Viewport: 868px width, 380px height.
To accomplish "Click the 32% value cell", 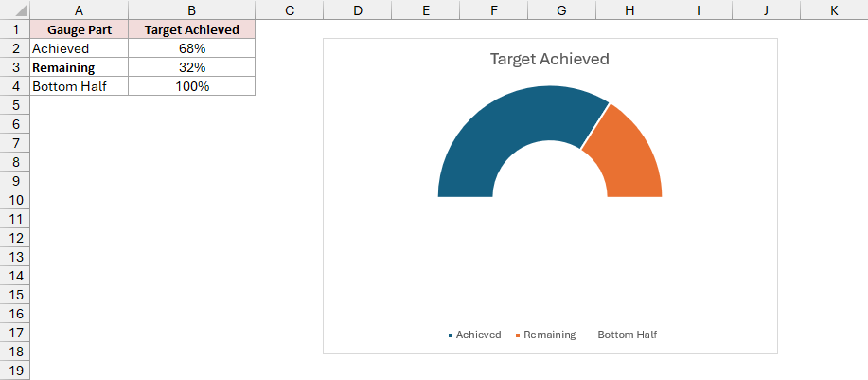I will point(191,67).
